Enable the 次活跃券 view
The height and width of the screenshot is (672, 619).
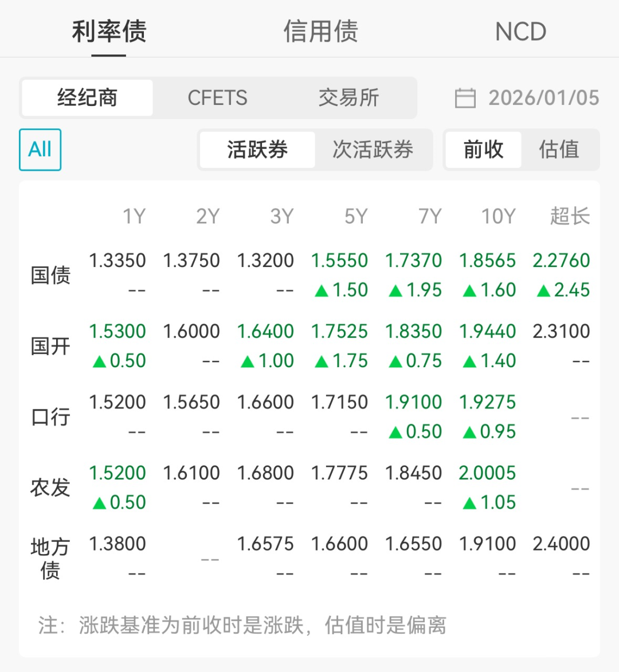tap(373, 150)
